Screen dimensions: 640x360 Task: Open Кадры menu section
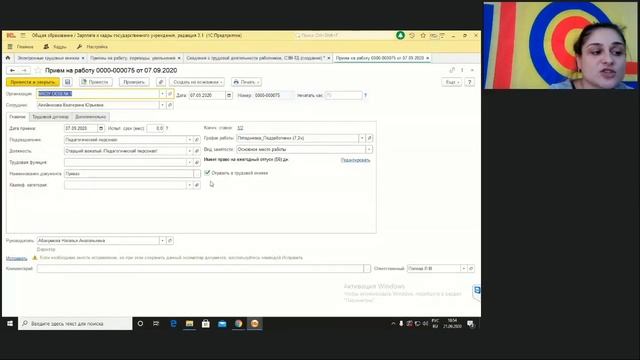56,47
